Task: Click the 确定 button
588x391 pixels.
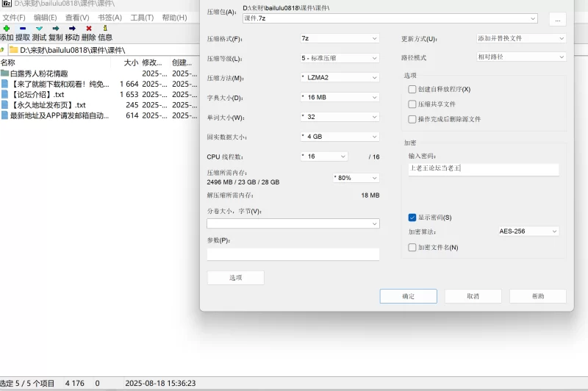Action: tap(409, 296)
